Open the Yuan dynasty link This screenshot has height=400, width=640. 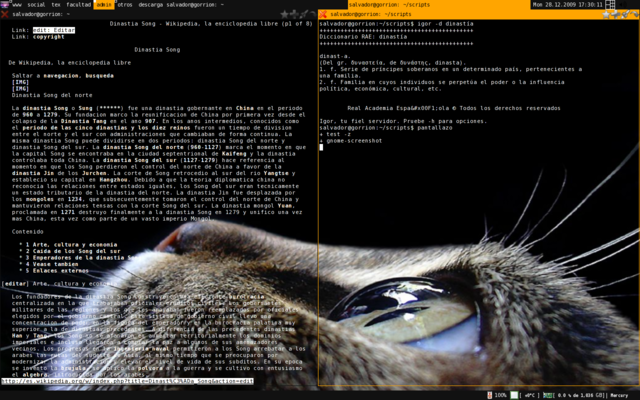(x=285, y=206)
